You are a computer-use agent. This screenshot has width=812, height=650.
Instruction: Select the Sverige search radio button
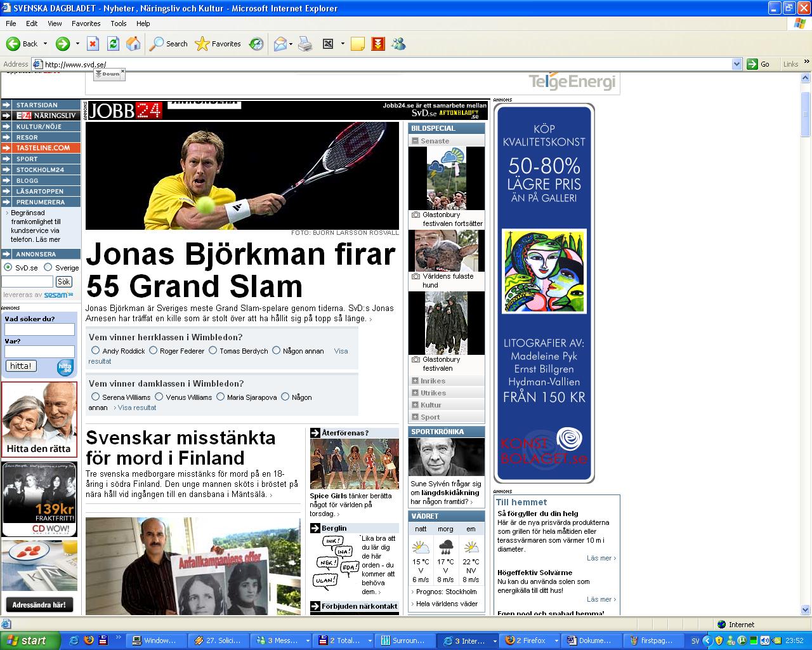[x=48, y=267]
